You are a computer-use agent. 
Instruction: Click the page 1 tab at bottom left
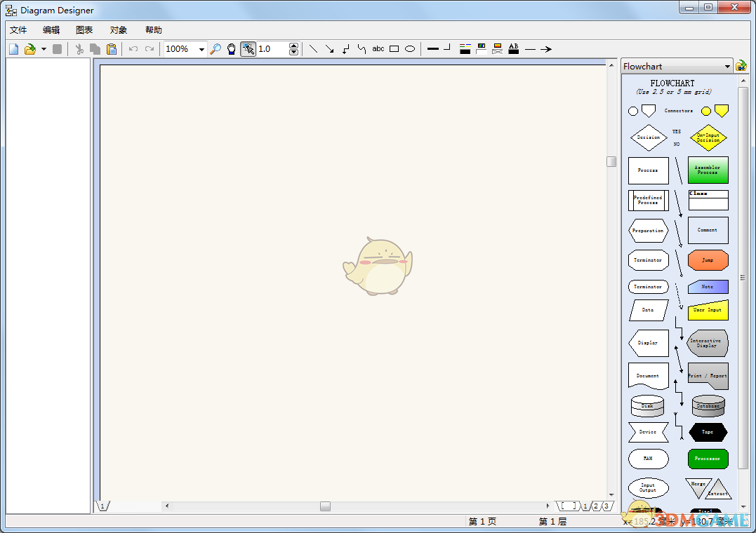[102, 506]
